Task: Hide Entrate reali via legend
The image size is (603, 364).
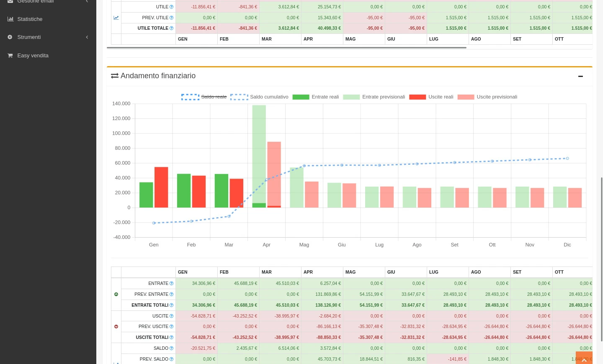Action: (316, 97)
